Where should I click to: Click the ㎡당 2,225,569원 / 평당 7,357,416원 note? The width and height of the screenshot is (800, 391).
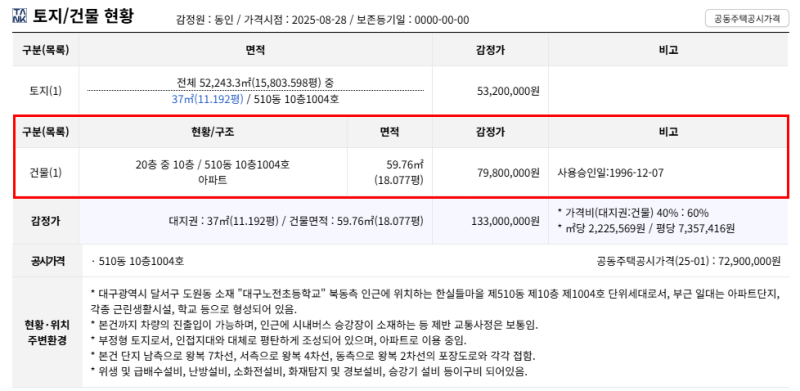(x=647, y=229)
